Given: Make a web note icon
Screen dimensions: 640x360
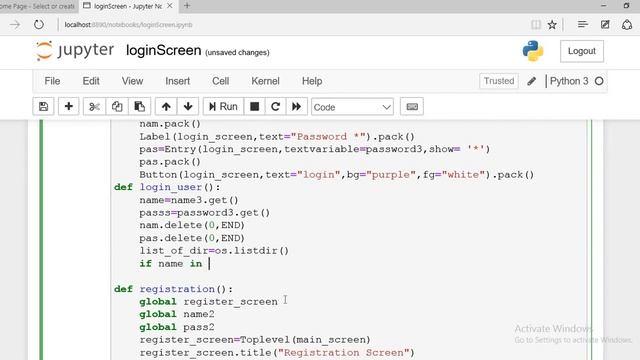Looking at the screenshot, I should (605, 25).
